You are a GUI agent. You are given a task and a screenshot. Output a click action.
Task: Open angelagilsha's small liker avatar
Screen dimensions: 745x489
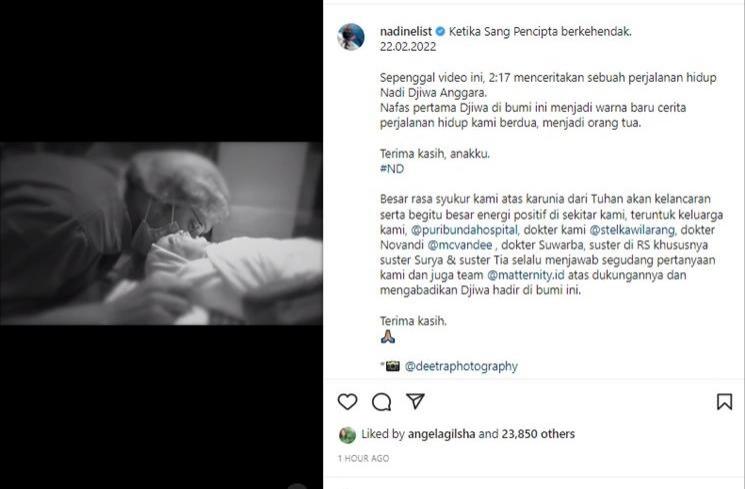pyautogui.click(x=347, y=435)
